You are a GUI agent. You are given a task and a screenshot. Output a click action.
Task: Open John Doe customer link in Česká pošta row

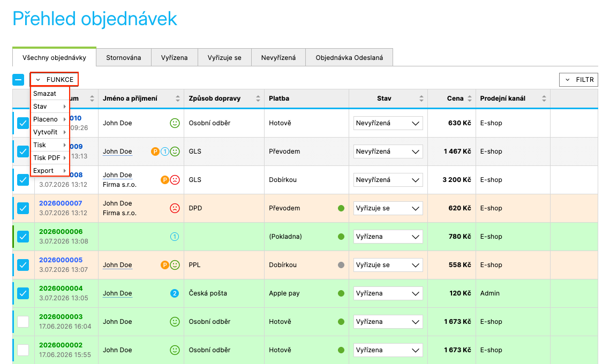117,293
